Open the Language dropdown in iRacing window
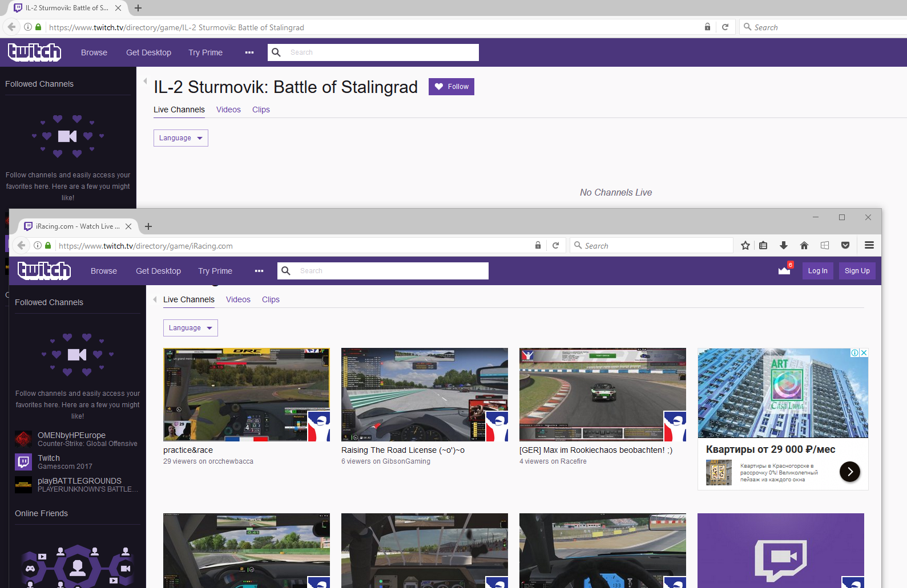Viewport: 907px width, 588px height. [x=191, y=328]
